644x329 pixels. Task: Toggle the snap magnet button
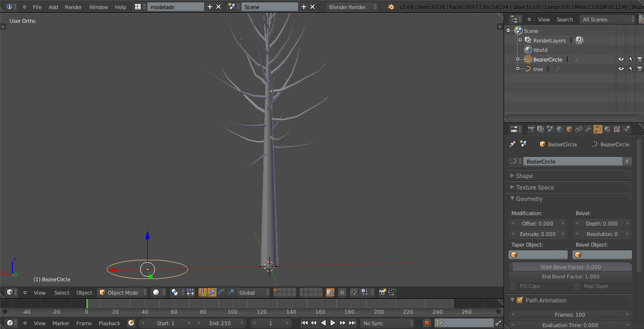coord(354,292)
